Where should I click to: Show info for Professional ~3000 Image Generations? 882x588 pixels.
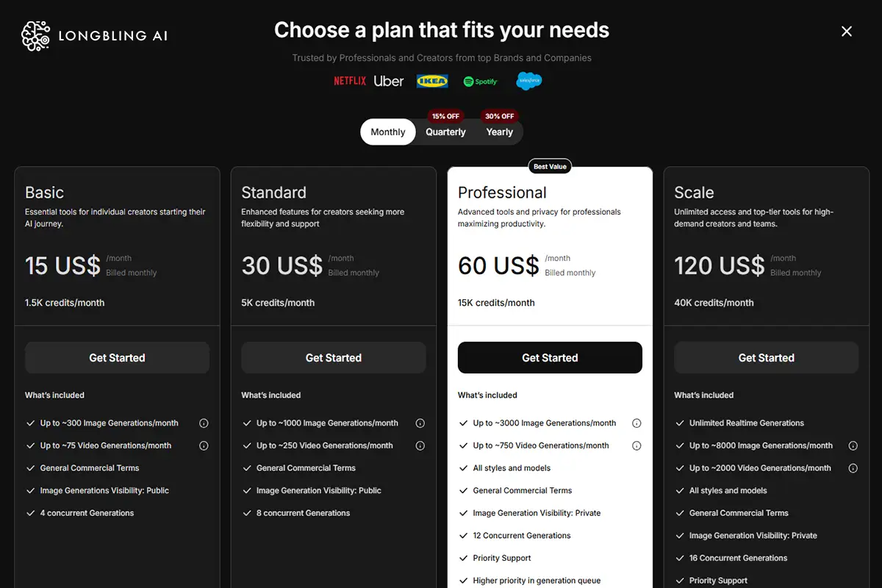click(x=637, y=423)
